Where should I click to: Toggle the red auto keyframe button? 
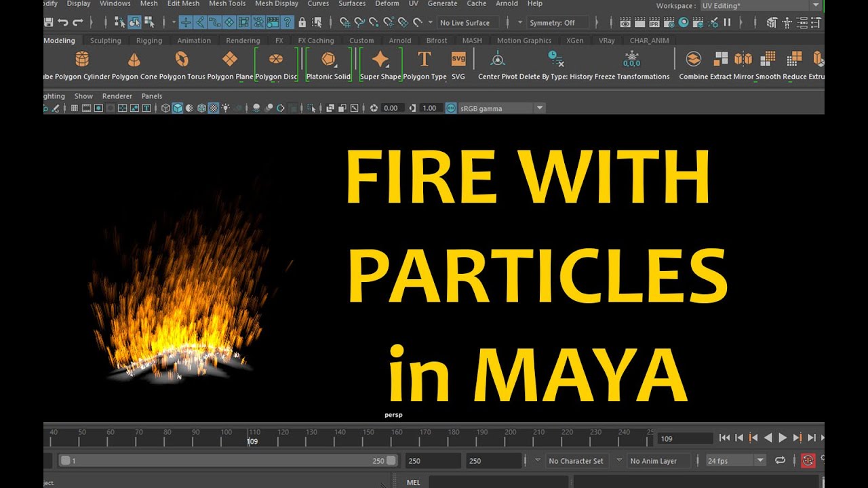click(808, 460)
